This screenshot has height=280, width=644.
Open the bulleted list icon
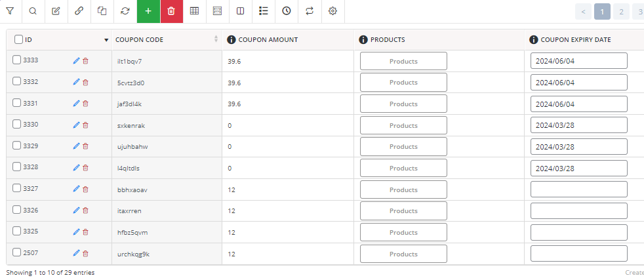tap(264, 12)
